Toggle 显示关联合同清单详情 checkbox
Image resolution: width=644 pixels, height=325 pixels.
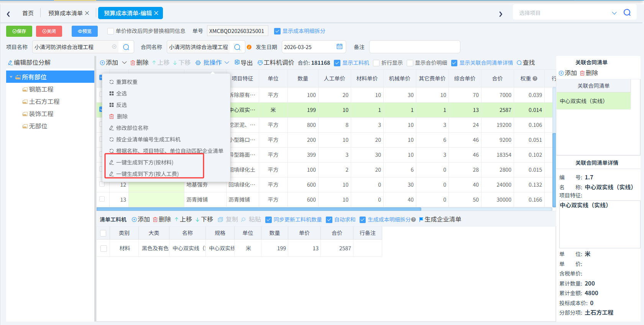454,63
